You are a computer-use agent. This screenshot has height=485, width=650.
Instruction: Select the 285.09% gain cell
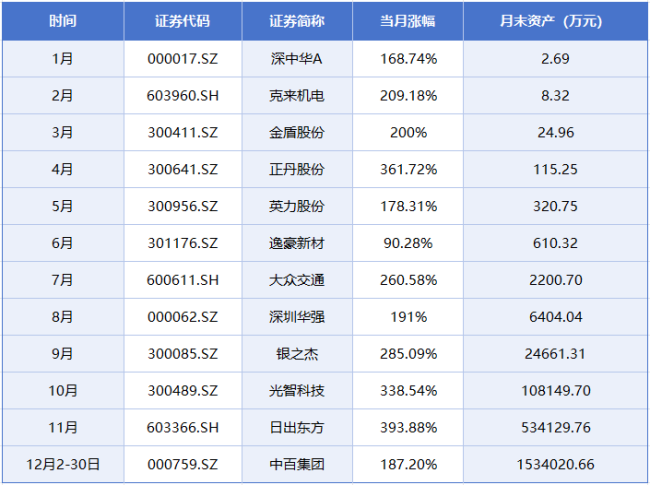[408, 354]
